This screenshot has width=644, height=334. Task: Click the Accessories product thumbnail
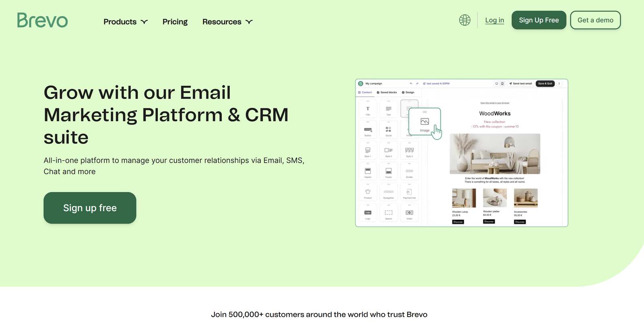tap(526, 198)
